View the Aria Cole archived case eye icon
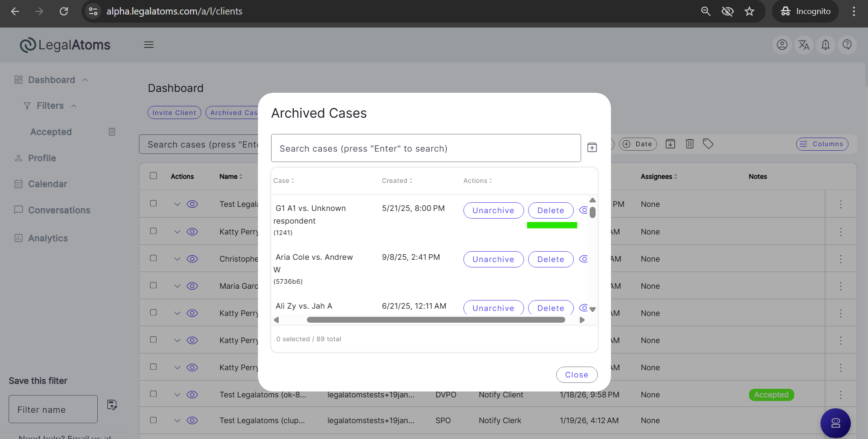Image resolution: width=868 pixels, height=439 pixels. tap(584, 259)
